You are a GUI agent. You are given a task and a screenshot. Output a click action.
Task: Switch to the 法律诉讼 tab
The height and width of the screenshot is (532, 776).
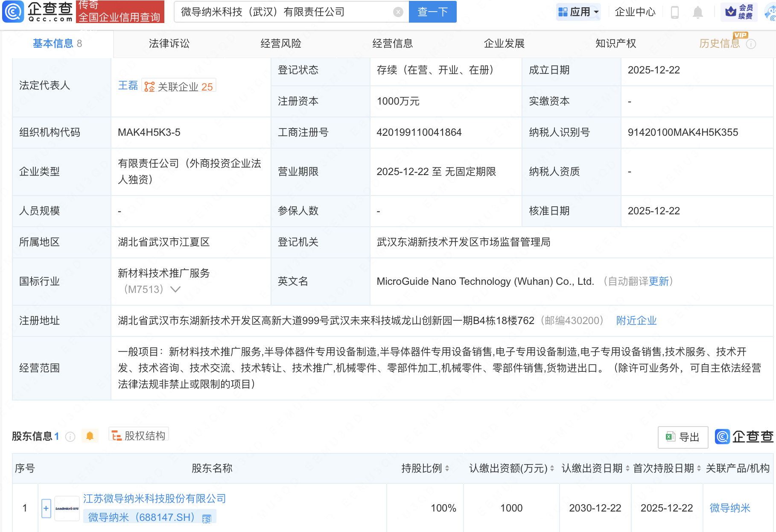169,43
